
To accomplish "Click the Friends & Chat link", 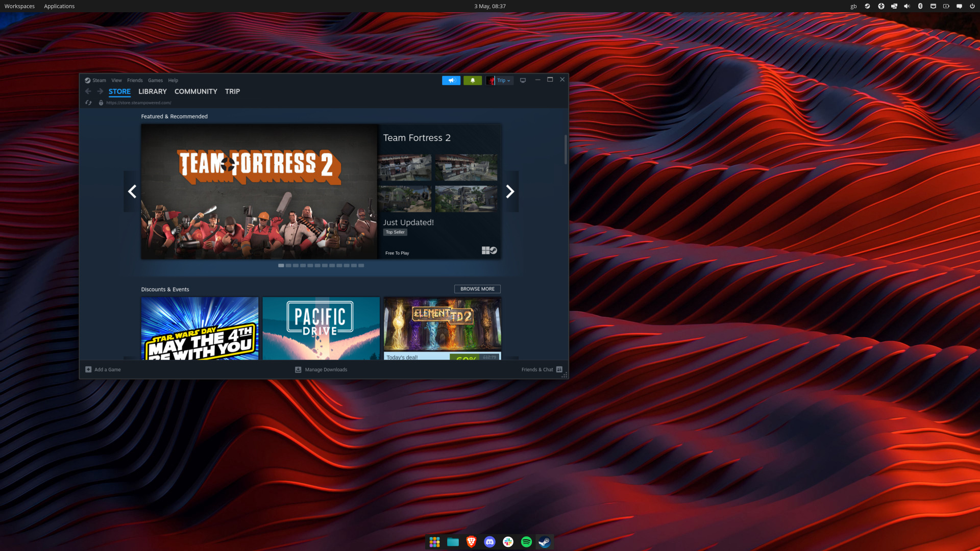I will [x=537, y=369].
